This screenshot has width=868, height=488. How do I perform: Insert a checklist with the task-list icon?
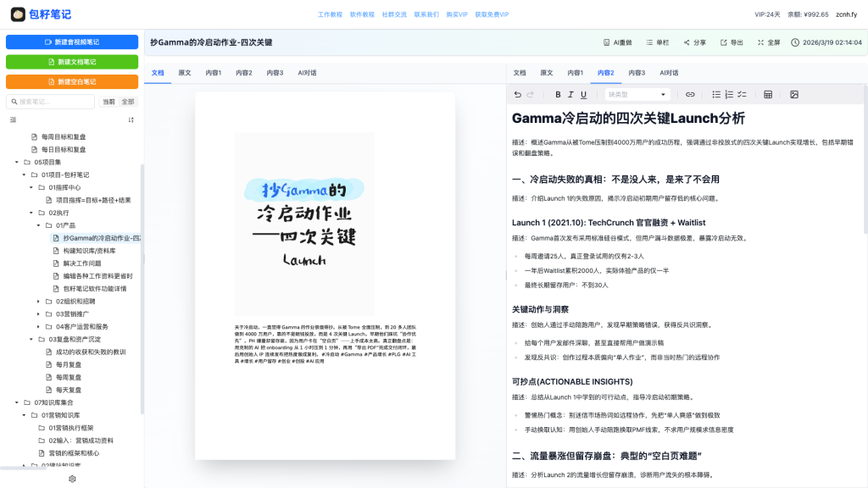point(743,94)
